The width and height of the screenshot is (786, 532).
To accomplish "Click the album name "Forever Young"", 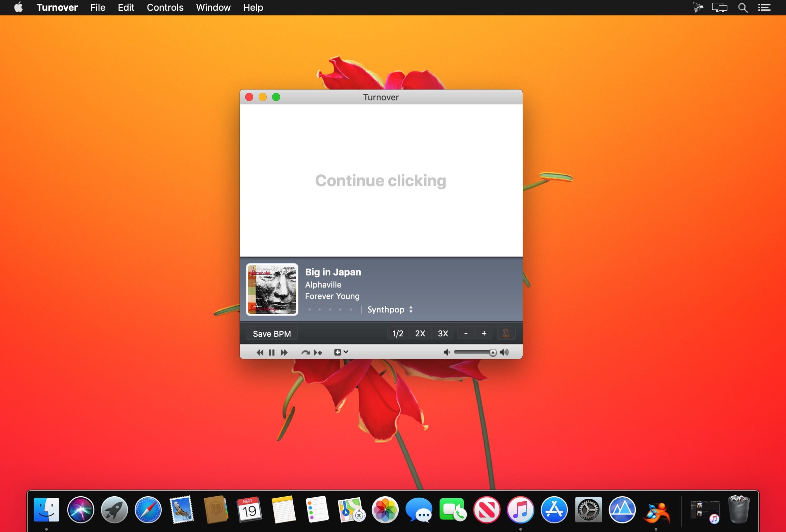I will (x=332, y=296).
